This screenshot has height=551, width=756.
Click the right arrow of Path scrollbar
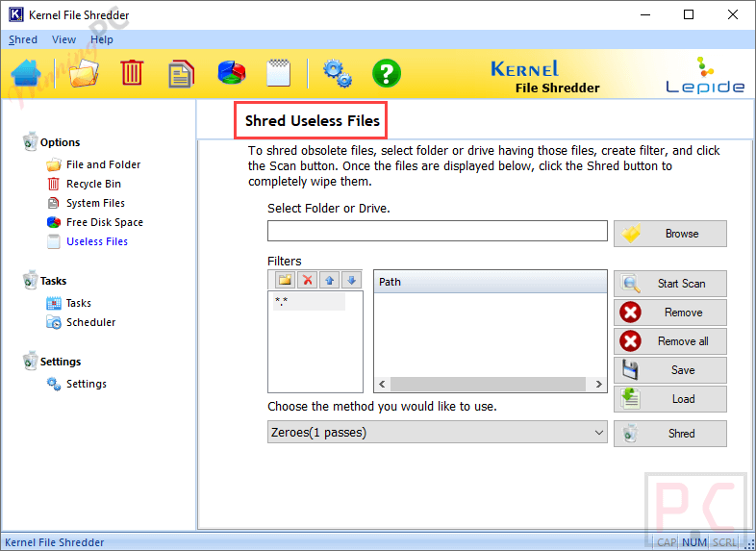599,385
